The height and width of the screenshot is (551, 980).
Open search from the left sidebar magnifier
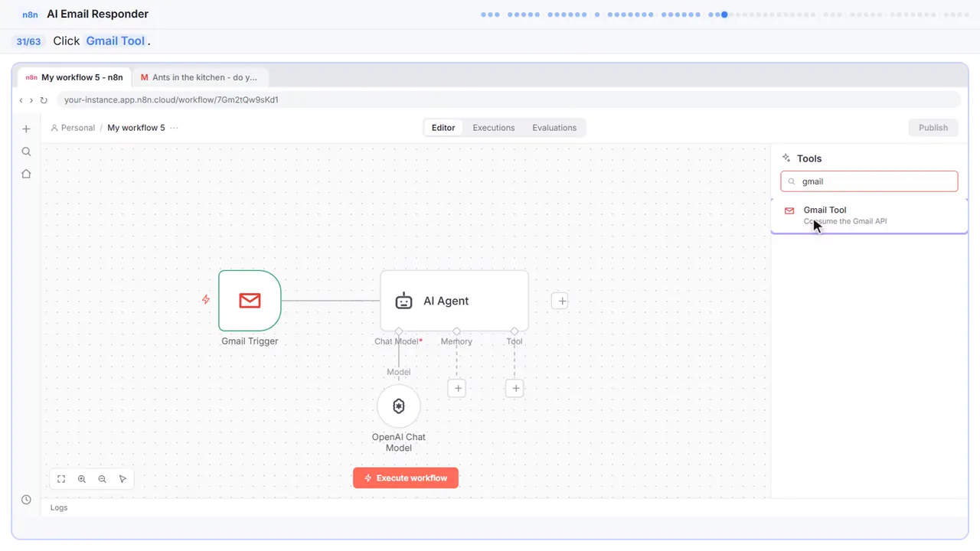coord(26,152)
